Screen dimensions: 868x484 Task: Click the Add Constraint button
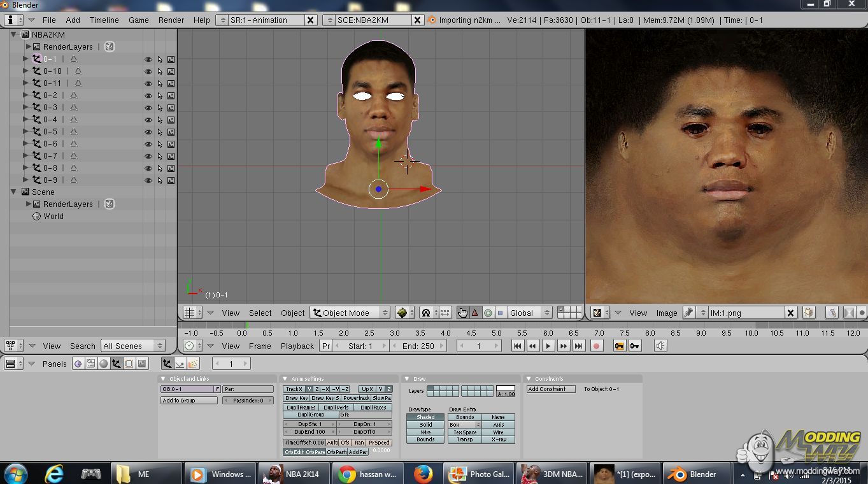tap(550, 389)
